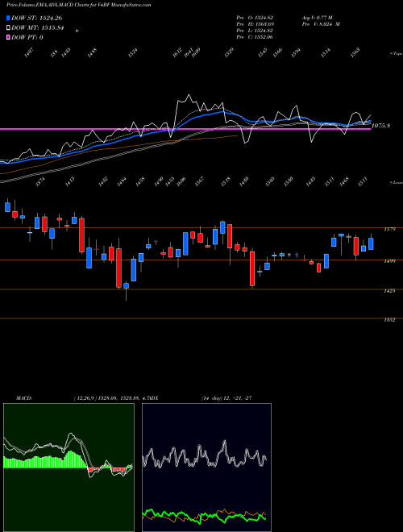Click the 1407 top value label
Screen dimensions: 403x532
point(29,53)
